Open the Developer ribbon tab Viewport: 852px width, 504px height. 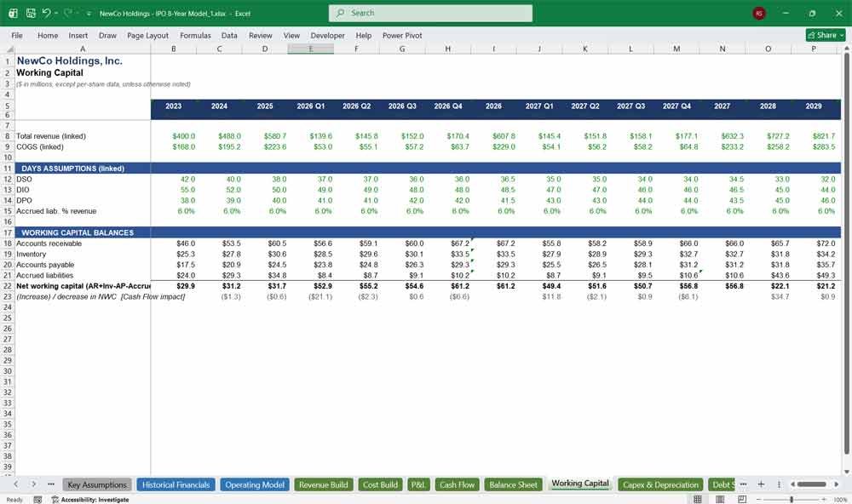coord(328,35)
